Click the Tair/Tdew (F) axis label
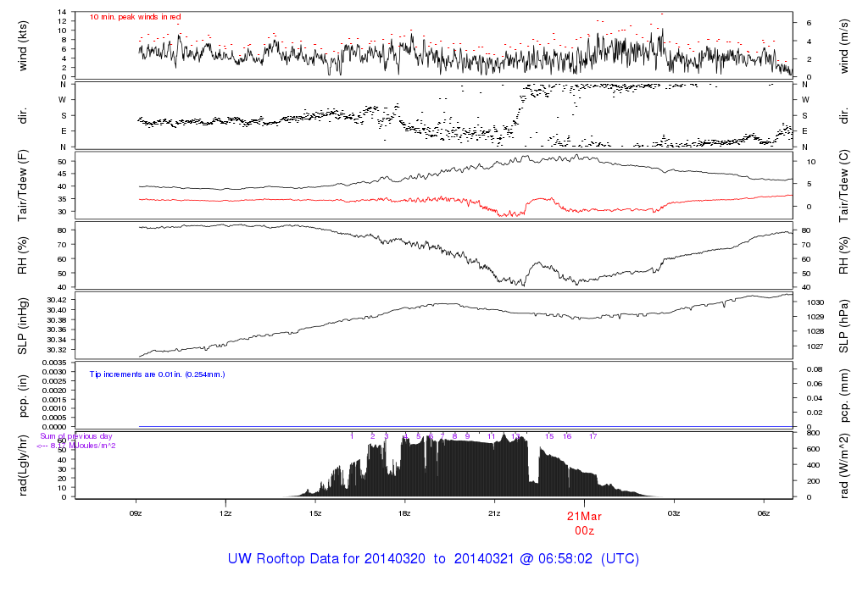The image size is (868, 593). pyautogui.click(x=23, y=184)
